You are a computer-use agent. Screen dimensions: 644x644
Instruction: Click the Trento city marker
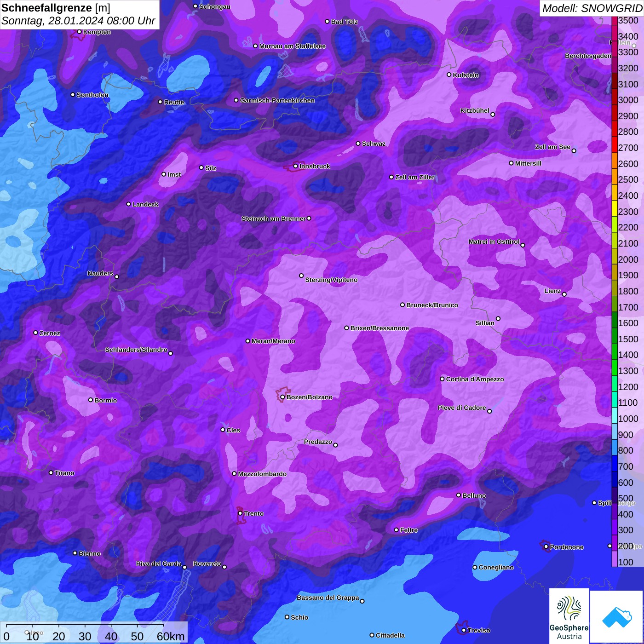pos(240,513)
